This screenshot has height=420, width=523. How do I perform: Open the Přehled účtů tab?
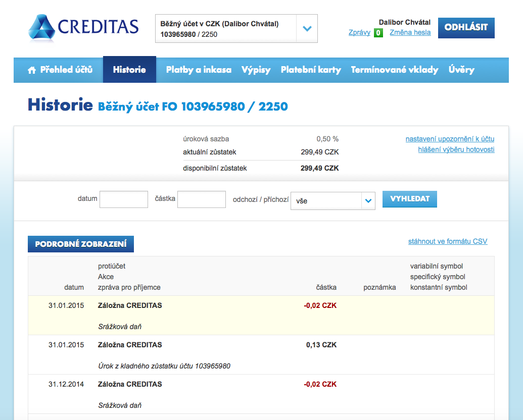60,70
